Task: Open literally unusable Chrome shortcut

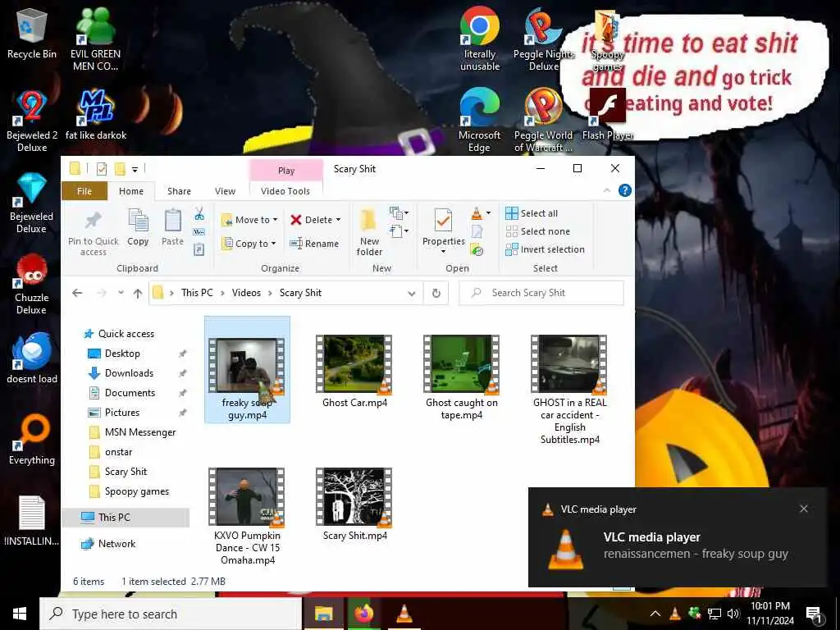Action: point(479,39)
